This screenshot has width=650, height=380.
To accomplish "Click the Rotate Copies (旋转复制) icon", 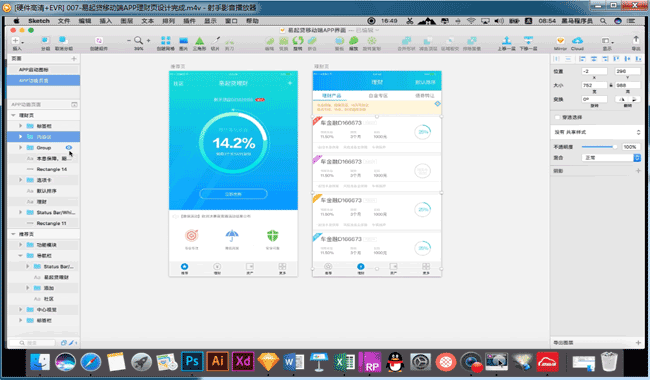I will click(371, 41).
